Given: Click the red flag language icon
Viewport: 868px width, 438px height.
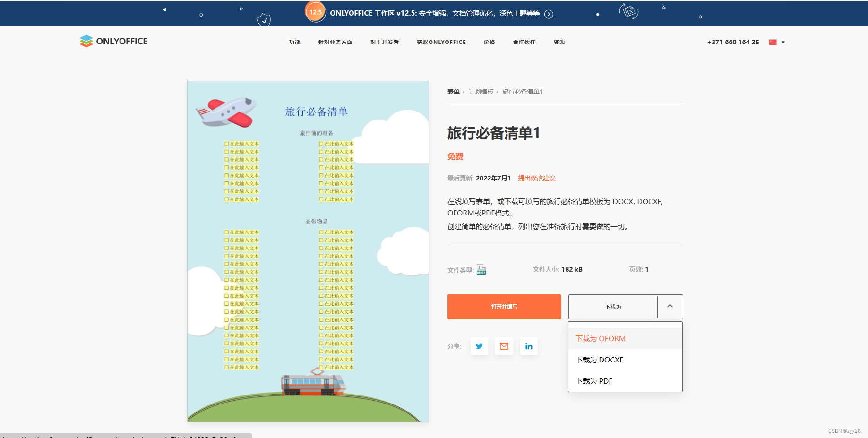Looking at the screenshot, I should 773,42.
